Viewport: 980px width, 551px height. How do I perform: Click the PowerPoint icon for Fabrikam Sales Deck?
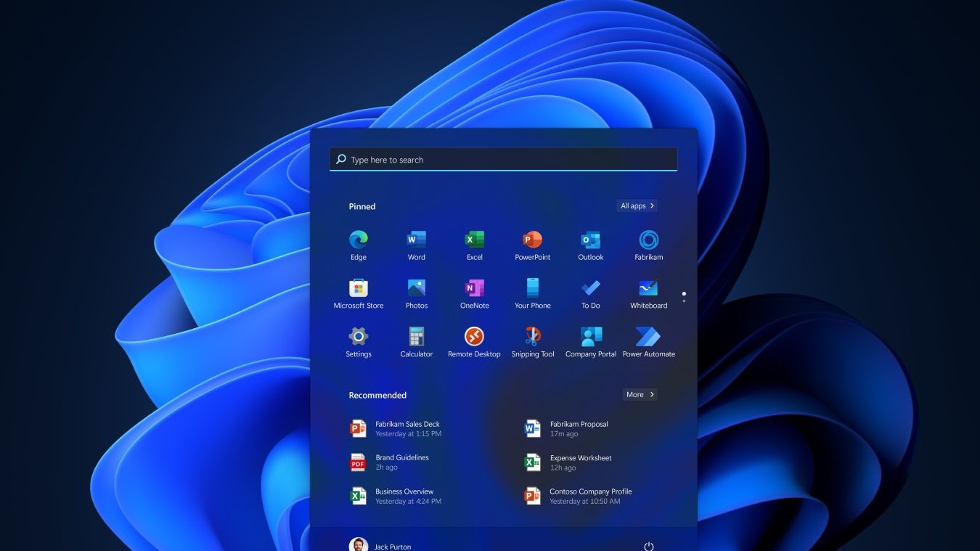pos(358,428)
